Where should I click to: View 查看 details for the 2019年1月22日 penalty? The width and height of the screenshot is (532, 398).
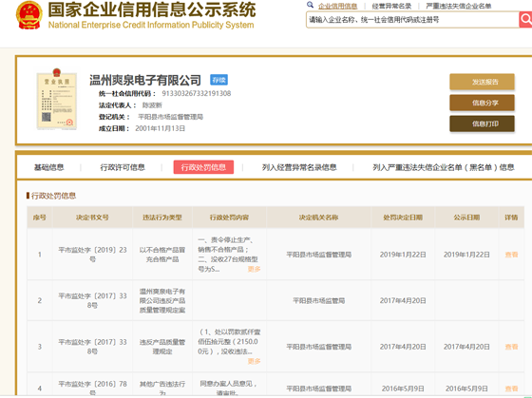[x=511, y=255]
